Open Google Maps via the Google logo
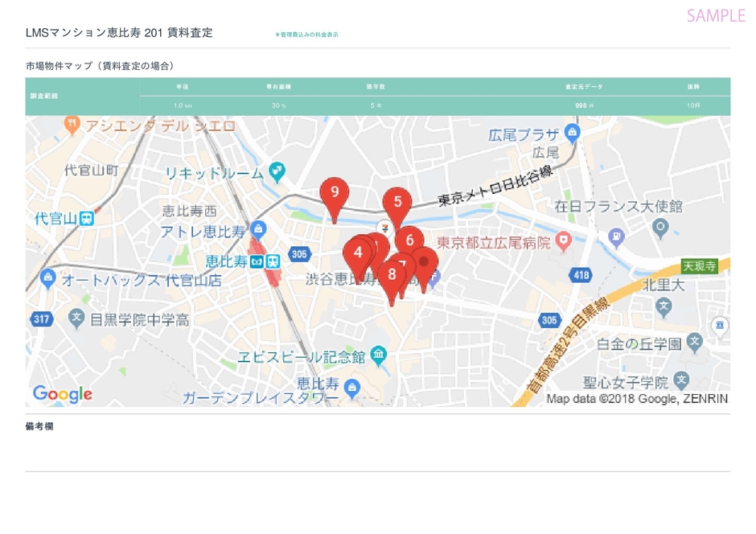Screen dimensions: 756x534 pyautogui.click(x=63, y=394)
